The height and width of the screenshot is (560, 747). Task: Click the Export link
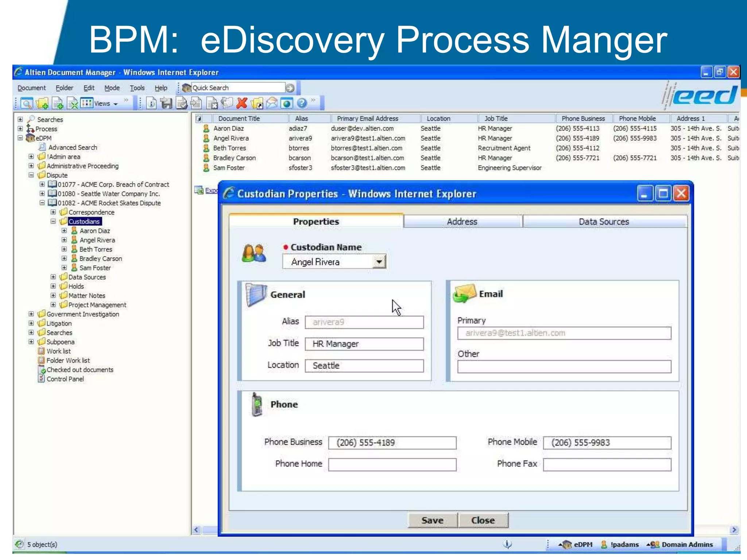point(211,190)
